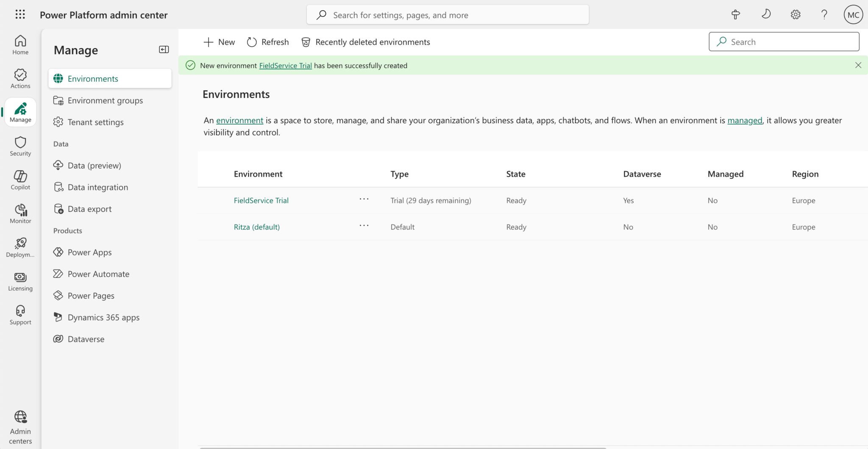Open the app launcher waffle icon

point(20,15)
